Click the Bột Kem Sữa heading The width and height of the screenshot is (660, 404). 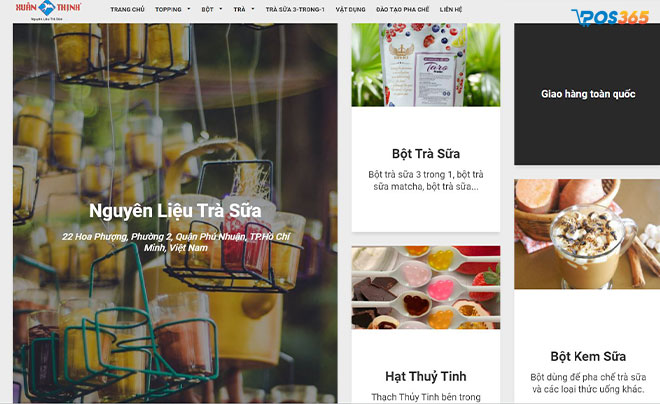pos(588,356)
